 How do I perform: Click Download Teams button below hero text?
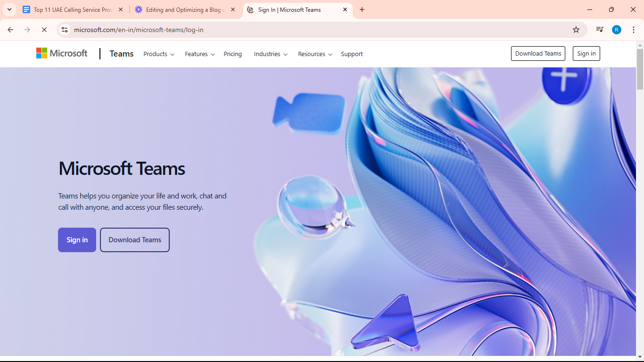tap(135, 240)
